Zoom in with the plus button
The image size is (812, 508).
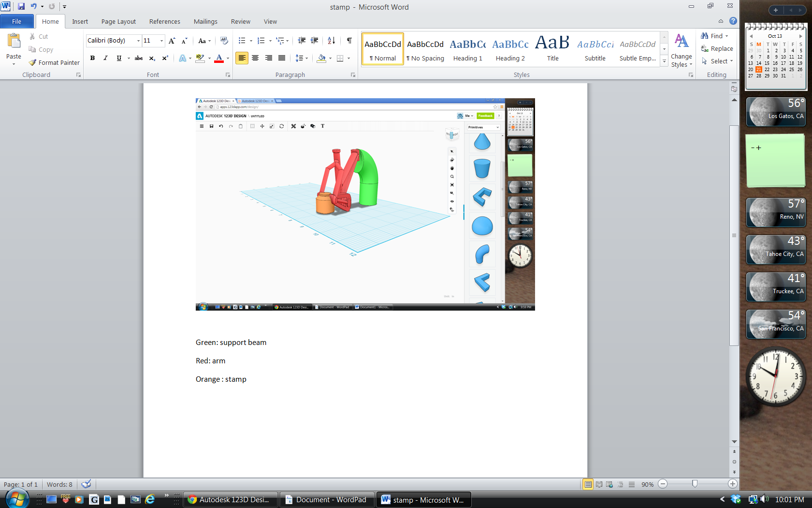[x=733, y=484]
